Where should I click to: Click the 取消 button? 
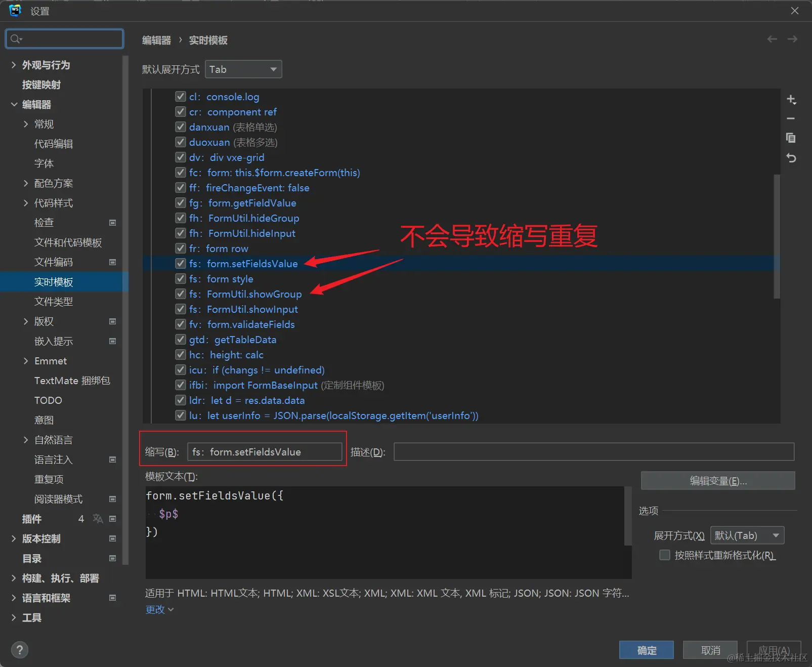(710, 650)
